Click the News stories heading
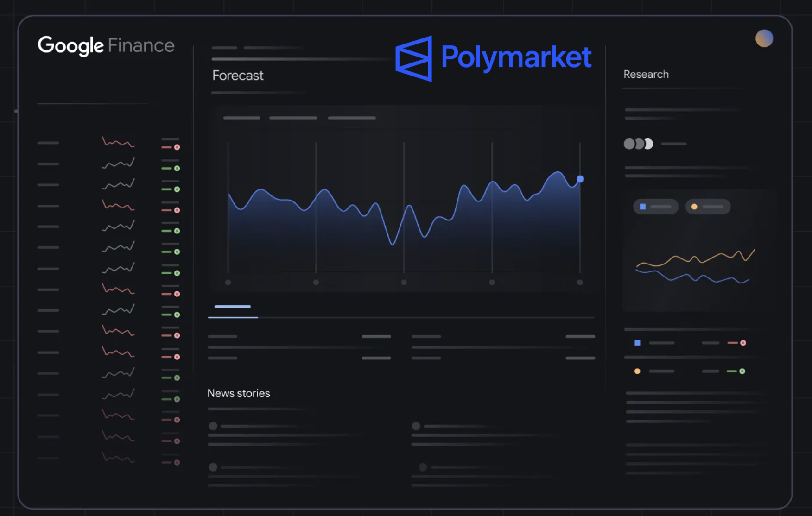This screenshot has height=516, width=812. 238,393
